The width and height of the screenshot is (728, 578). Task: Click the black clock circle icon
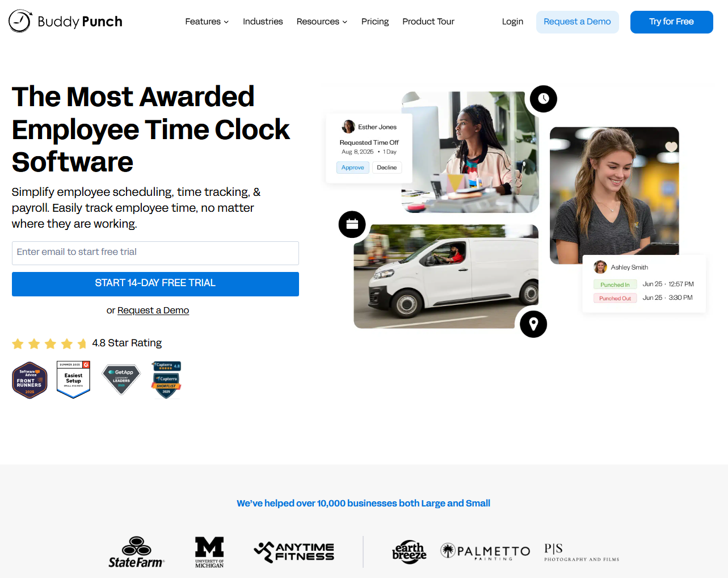[544, 99]
